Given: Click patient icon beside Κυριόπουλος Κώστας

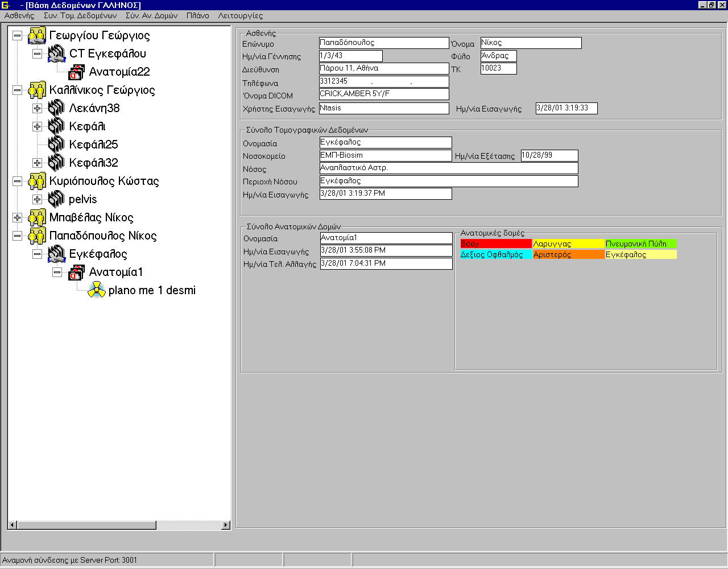Looking at the screenshot, I should click(x=37, y=181).
